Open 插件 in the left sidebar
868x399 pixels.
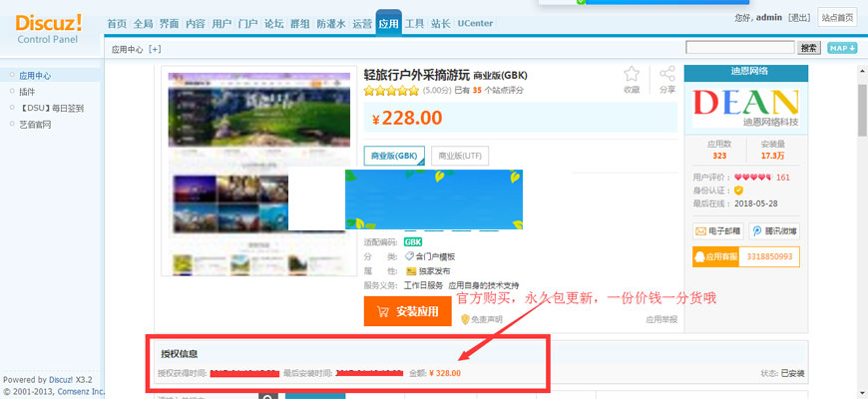tap(27, 92)
